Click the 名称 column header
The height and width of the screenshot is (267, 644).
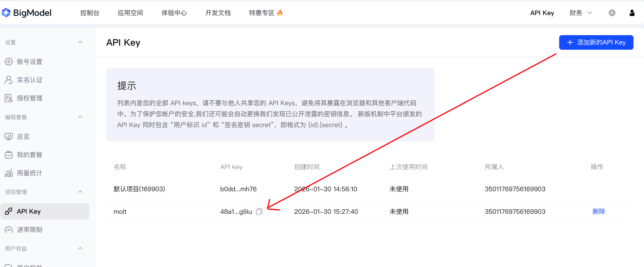click(120, 167)
